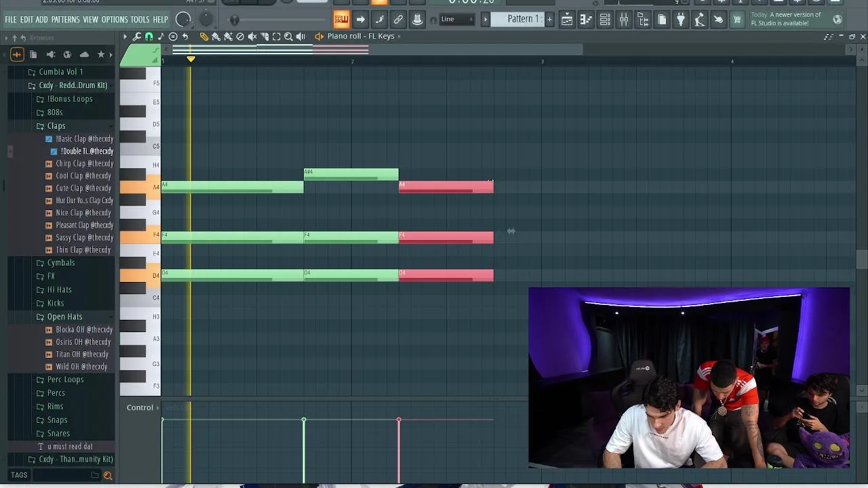Toggle the note recording footsteps button
The image size is (868, 488).
click(379, 19)
